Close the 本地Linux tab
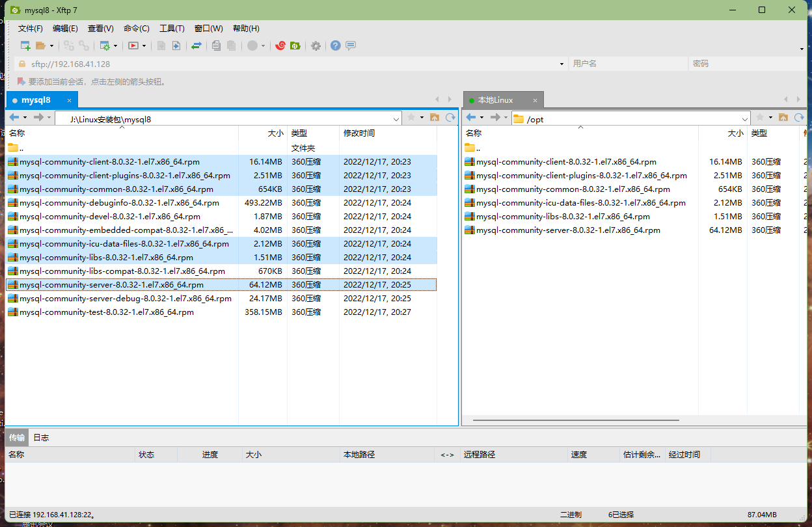The image size is (812, 527). coord(535,100)
